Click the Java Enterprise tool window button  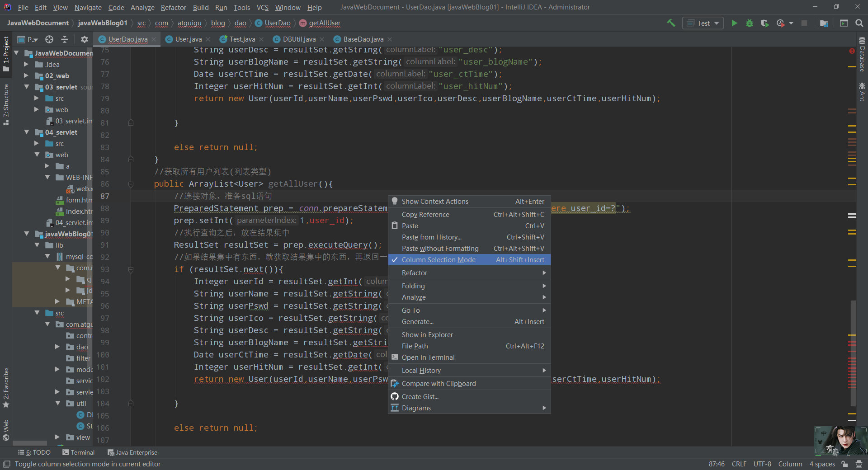(x=132, y=452)
